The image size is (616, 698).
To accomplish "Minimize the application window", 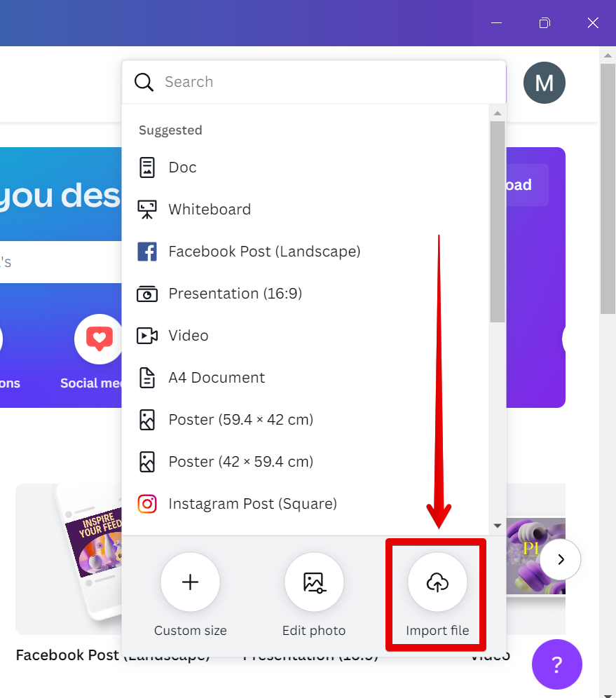I will click(497, 22).
